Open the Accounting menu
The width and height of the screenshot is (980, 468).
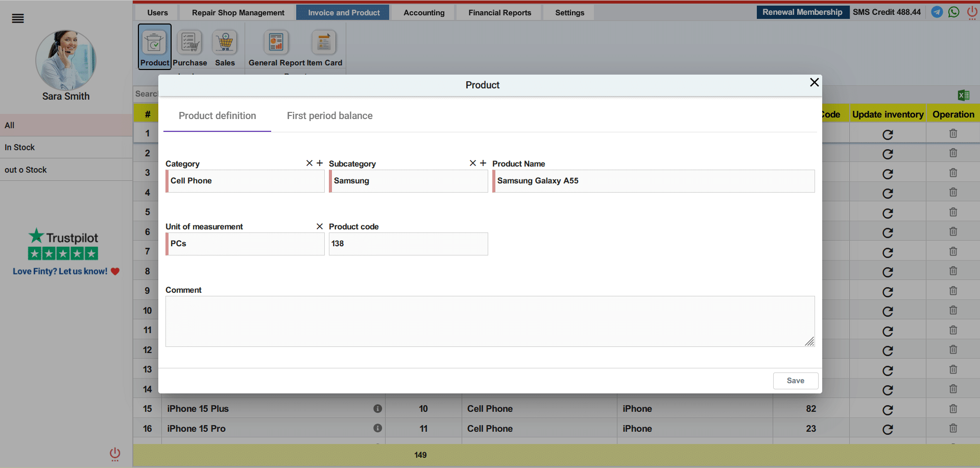tap(424, 13)
